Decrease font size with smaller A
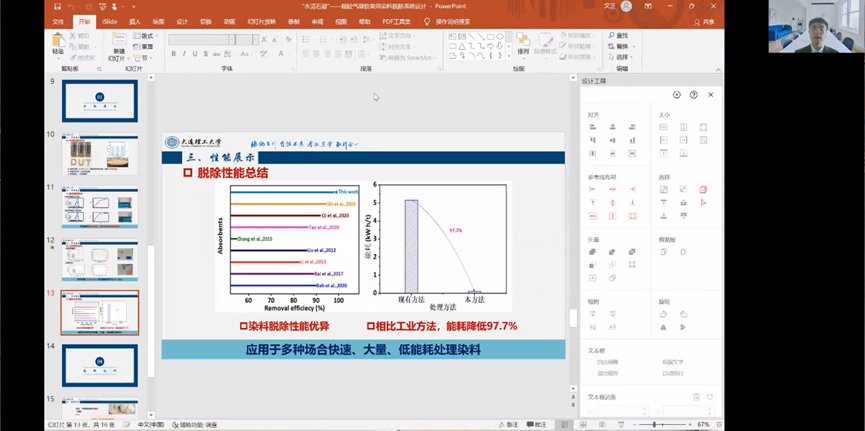The image size is (865, 431). point(275,40)
